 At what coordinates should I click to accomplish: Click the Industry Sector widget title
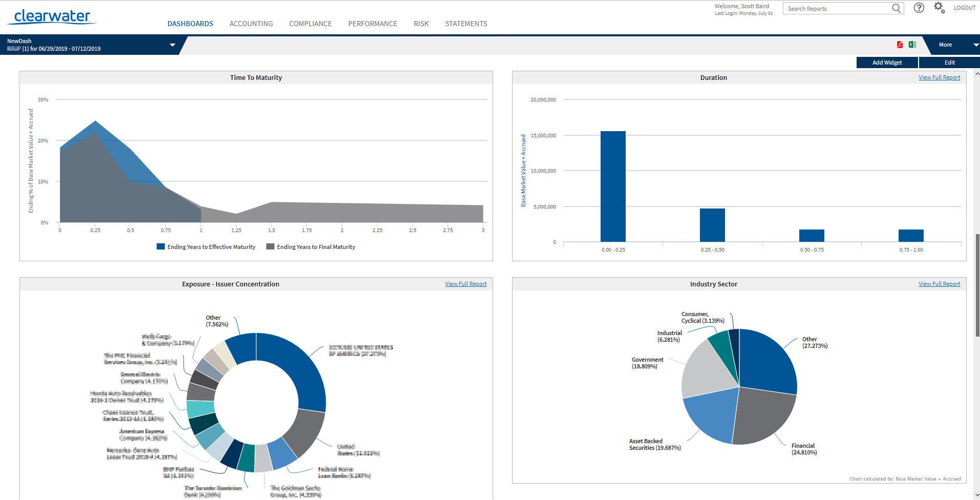click(714, 284)
